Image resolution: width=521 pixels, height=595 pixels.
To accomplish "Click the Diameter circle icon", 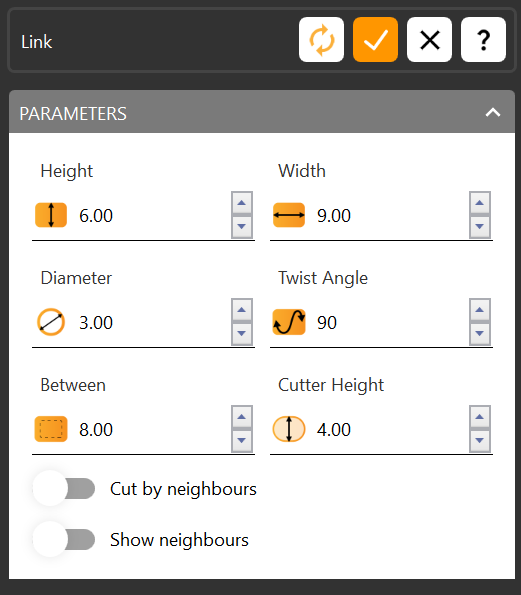I will point(51,322).
